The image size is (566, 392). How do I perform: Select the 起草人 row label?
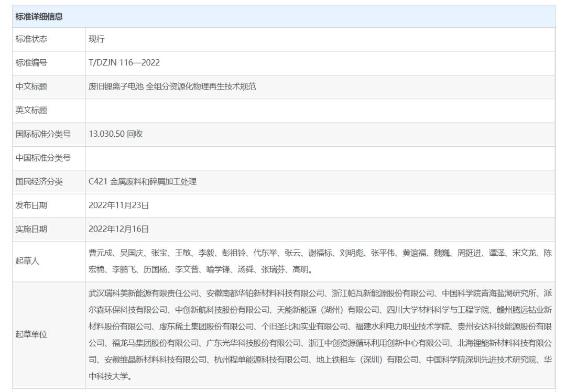[27, 261]
